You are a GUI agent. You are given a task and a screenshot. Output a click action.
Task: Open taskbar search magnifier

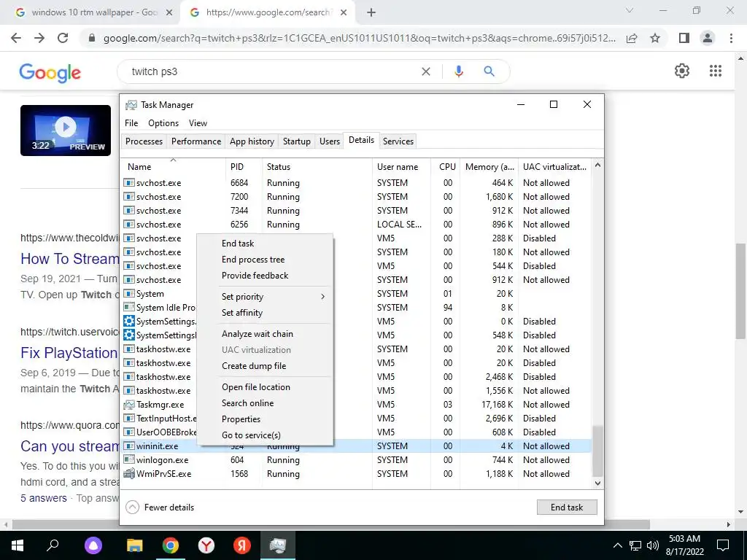pyautogui.click(x=53, y=545)
